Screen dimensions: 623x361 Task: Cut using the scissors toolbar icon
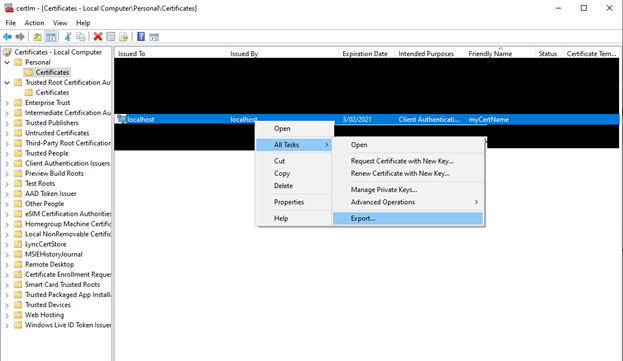point(68,37)
